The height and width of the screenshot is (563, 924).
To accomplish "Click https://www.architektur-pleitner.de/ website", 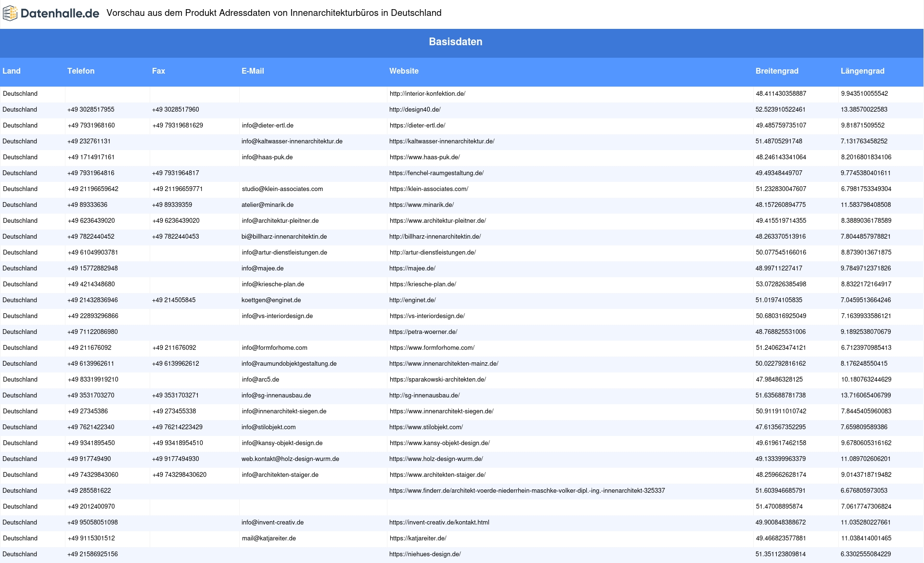I will (438, 221).
